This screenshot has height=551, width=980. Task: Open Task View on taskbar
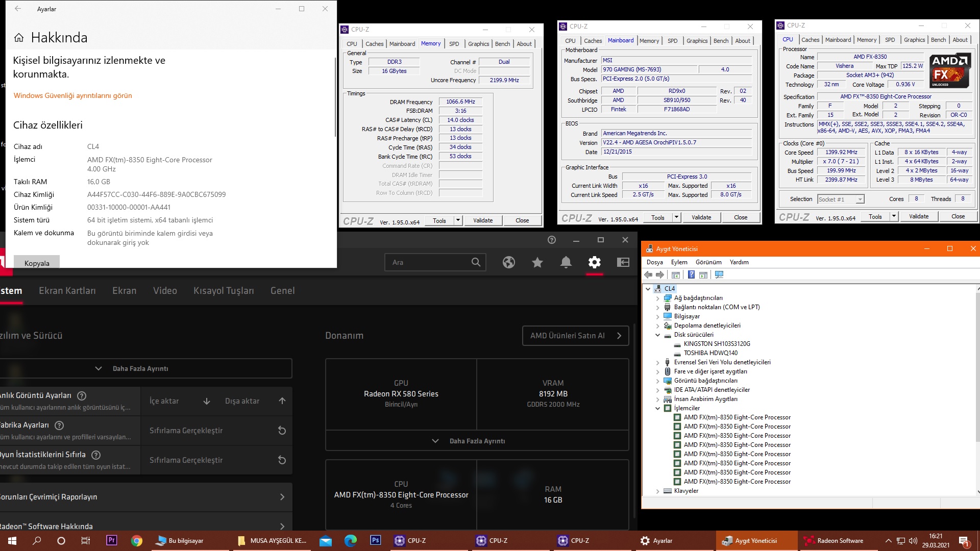pos(86,541)
